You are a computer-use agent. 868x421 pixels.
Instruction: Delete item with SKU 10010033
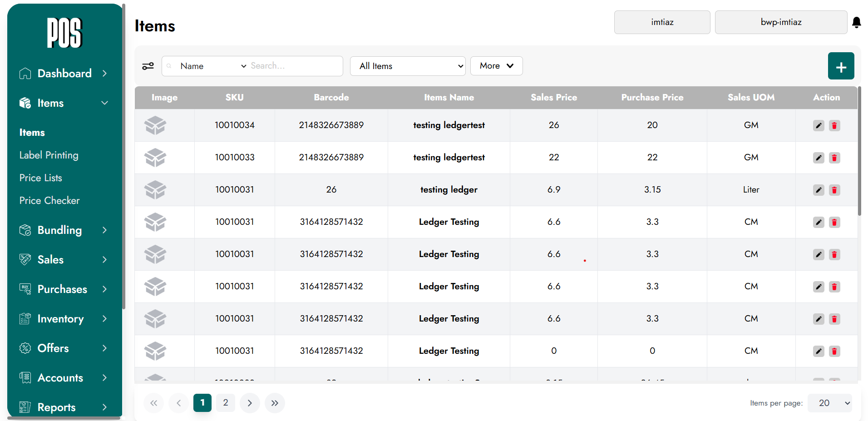point(834,158)
